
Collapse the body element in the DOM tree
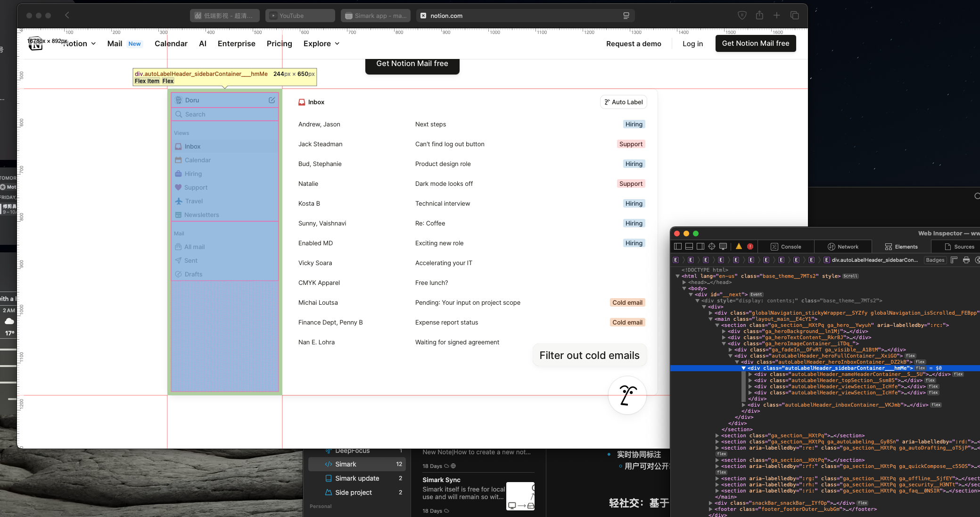(684, 288)
